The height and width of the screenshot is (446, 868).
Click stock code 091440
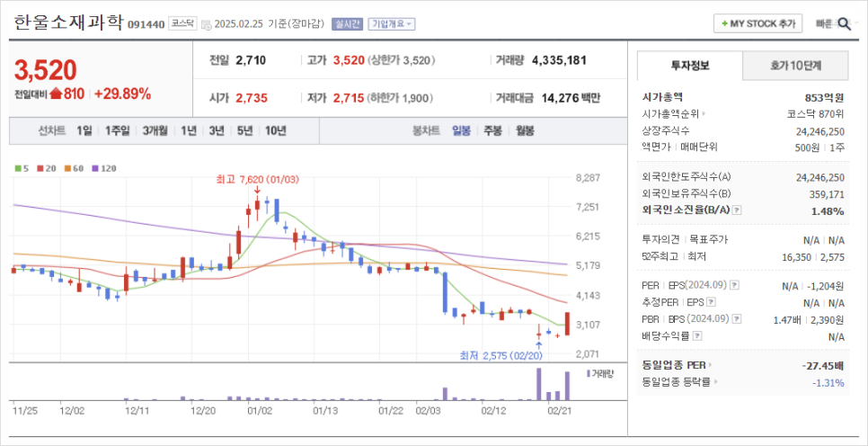146,24
